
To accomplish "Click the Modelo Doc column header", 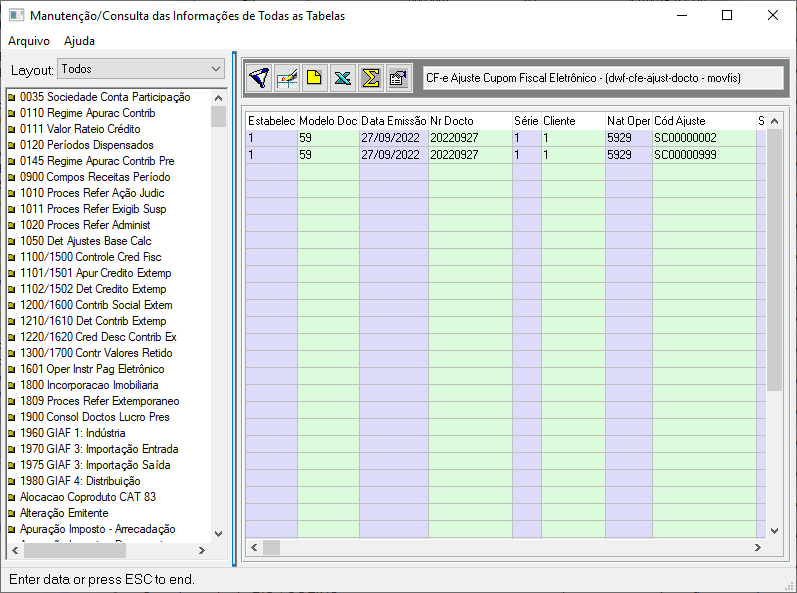I will click(x=328, y=121).
